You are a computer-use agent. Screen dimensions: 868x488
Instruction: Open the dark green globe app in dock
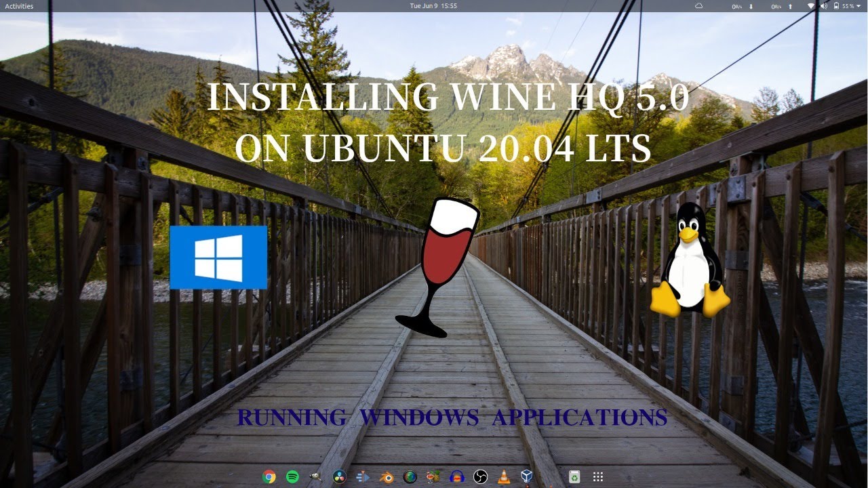(410, 476)
